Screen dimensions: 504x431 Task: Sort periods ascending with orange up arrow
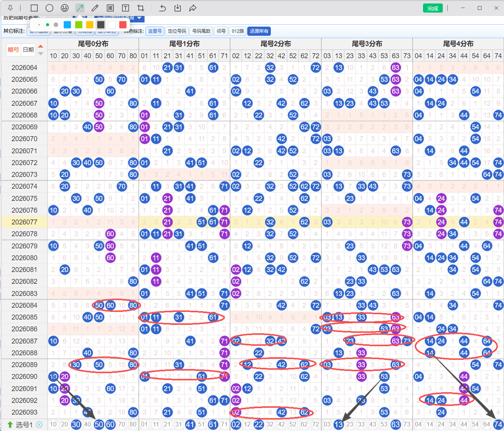point(41,46)
